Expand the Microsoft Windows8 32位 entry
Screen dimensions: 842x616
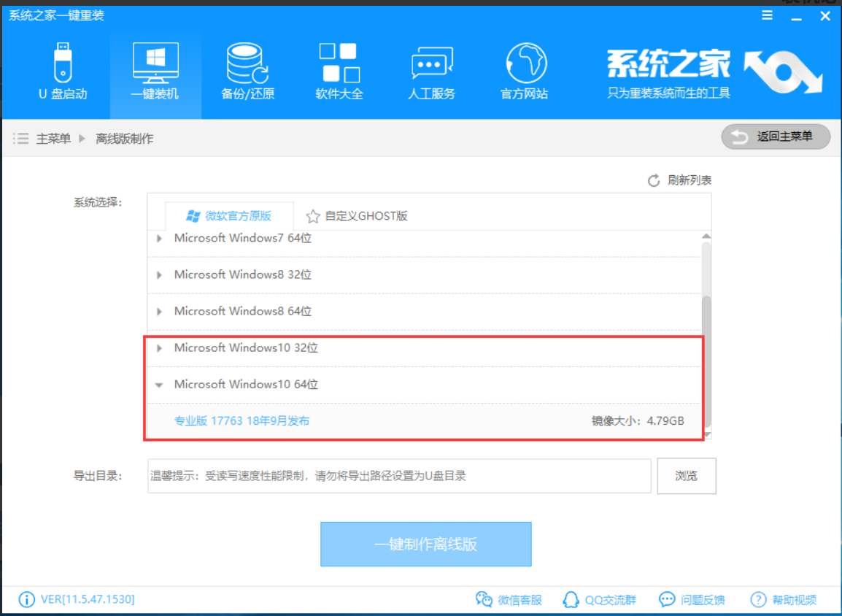[160, 275]
